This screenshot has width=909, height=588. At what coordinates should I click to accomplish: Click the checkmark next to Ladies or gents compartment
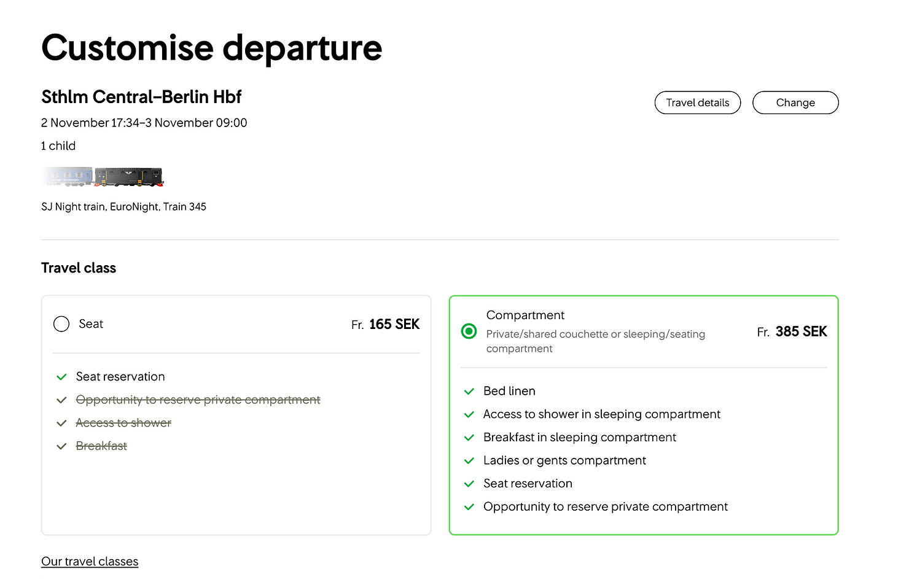(x=469, y=461)
